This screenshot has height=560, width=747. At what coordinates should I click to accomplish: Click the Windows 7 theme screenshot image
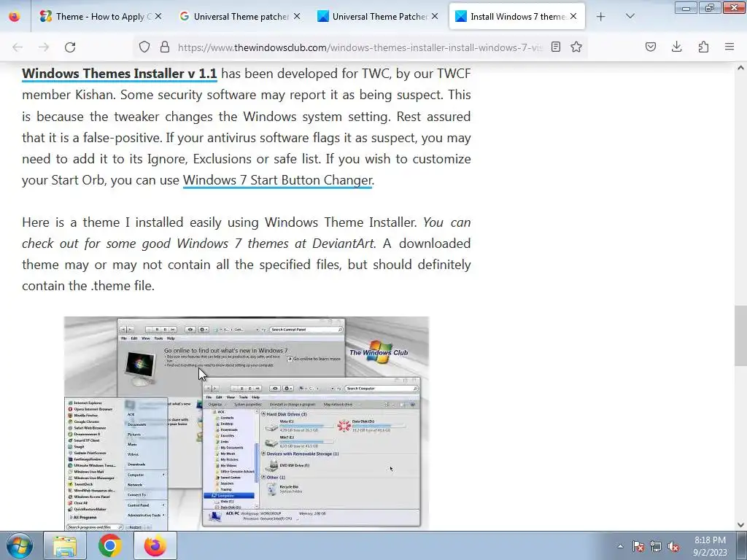[247, 423]
